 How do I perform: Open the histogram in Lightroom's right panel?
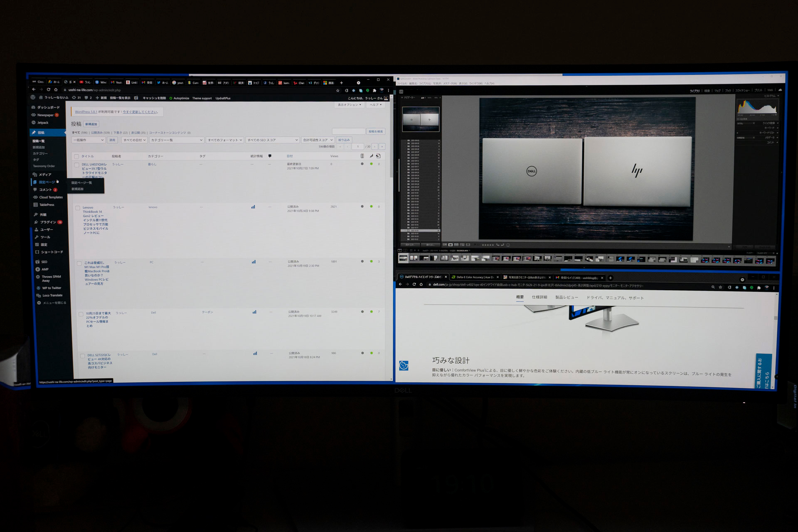(757, 107)
